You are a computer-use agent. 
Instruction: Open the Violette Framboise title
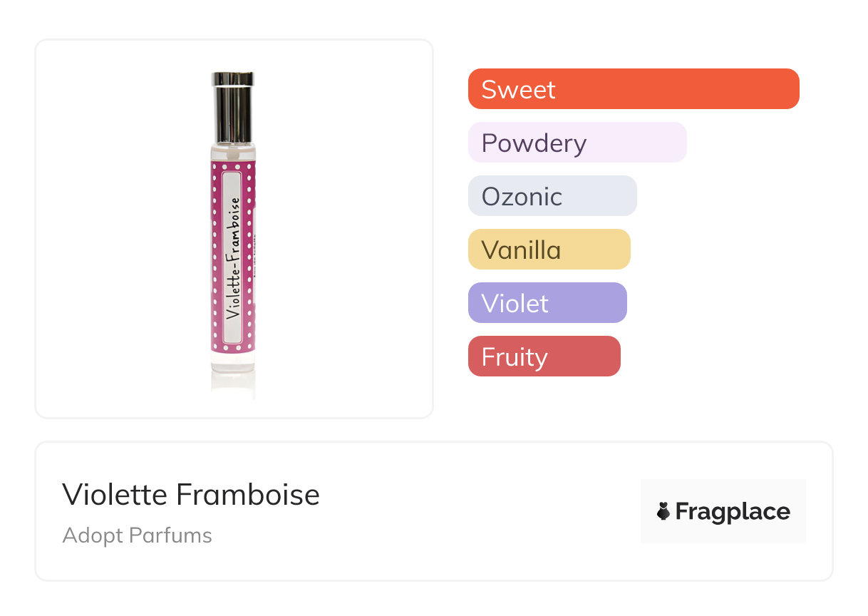[x=190, y=494]
